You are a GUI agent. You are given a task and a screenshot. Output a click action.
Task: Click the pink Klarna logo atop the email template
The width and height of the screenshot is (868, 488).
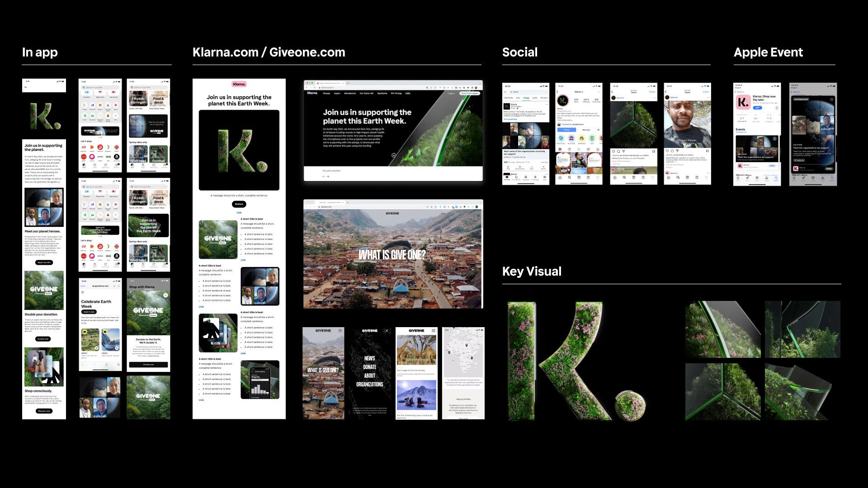coord(239,84)
